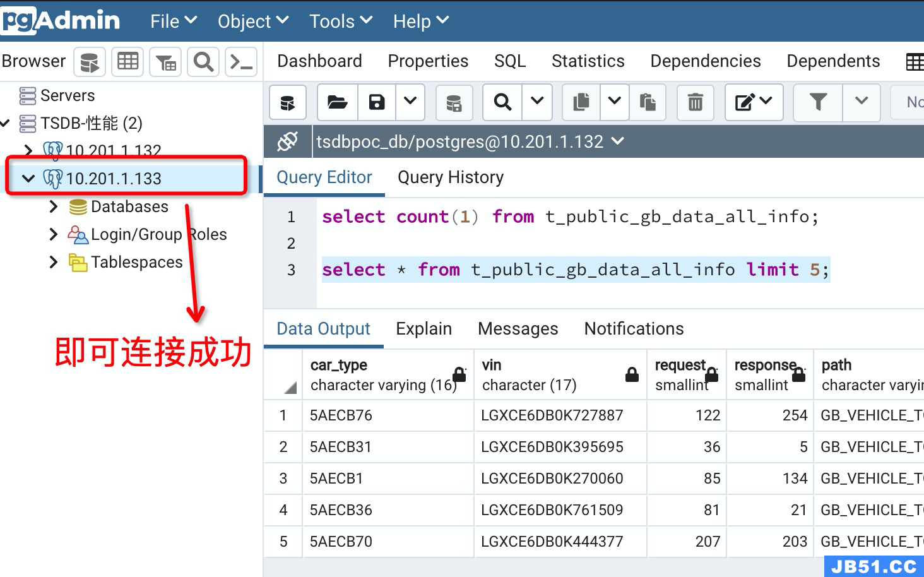Open the Messages tab
This screenshot has width=924, height=577.
518,329
